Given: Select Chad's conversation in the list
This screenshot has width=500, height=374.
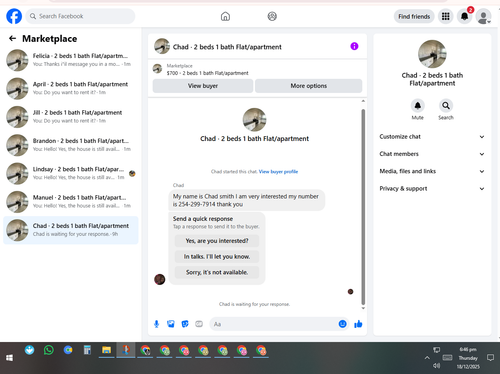Looking at the screenshot, I should click(71, 230).
